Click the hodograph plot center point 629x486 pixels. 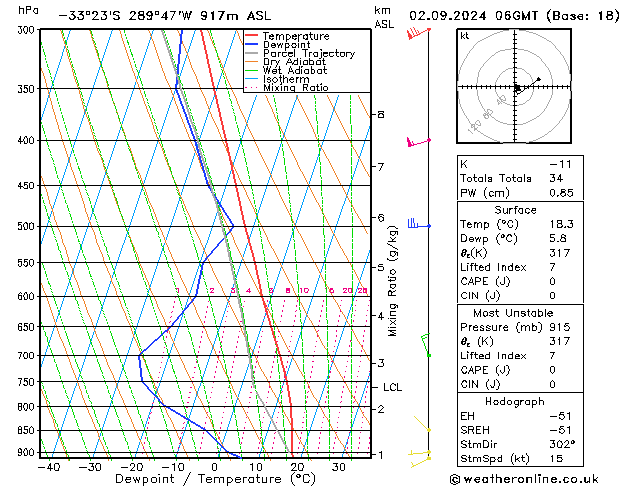515,87
